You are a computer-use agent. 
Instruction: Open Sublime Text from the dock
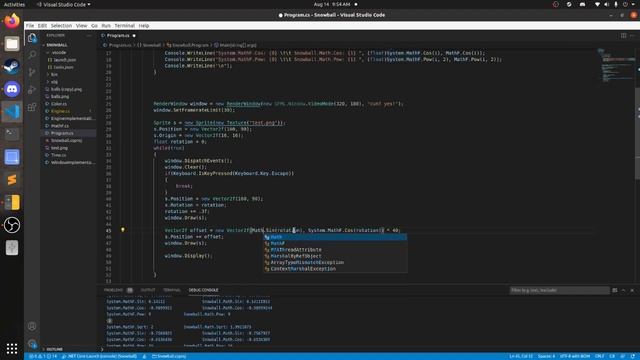click(x=12, y=180)
